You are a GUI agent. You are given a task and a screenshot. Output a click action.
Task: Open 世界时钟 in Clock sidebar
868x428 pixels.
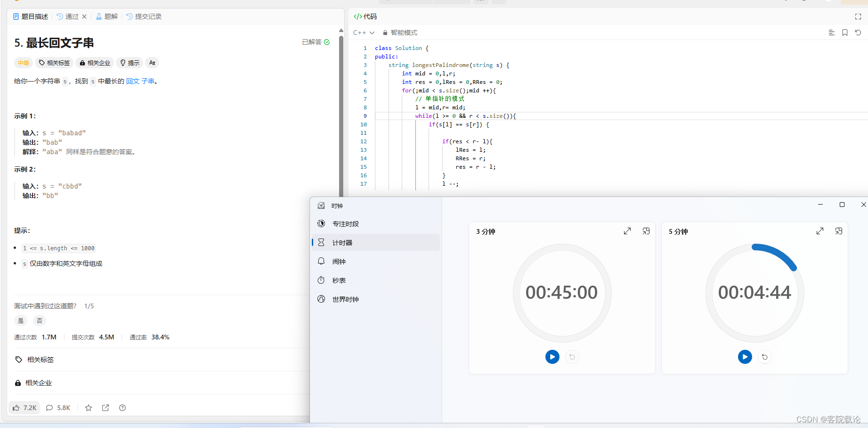(x=375, y=299)
